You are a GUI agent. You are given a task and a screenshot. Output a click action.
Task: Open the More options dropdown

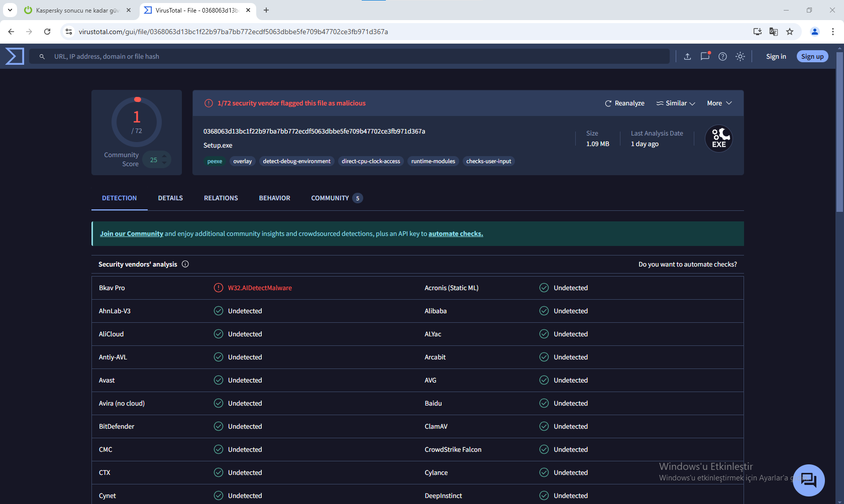718,103
